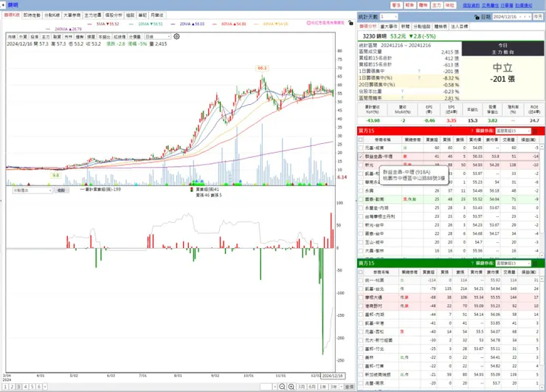Switch to the 重大事件 tab

point(389,27)
